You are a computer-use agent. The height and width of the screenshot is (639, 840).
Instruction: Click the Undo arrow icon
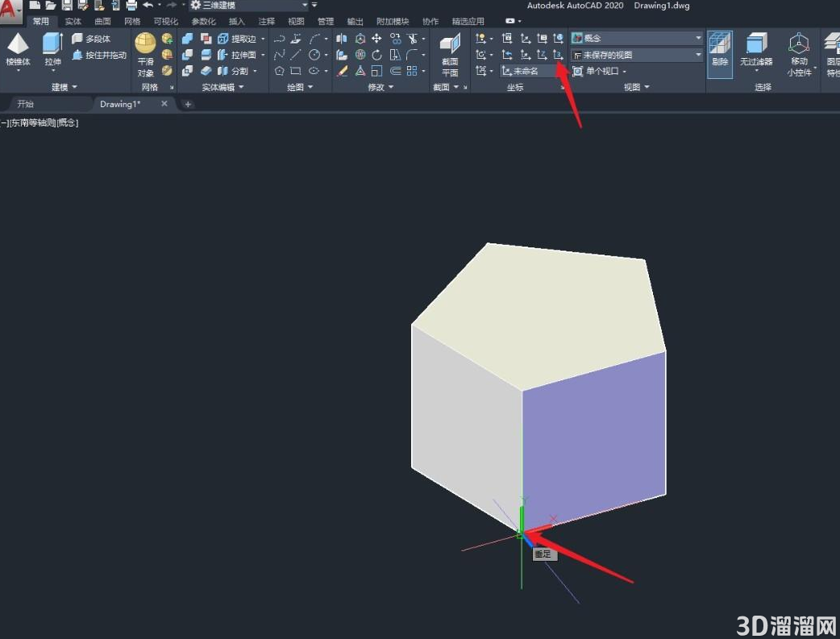click(148, 6)
